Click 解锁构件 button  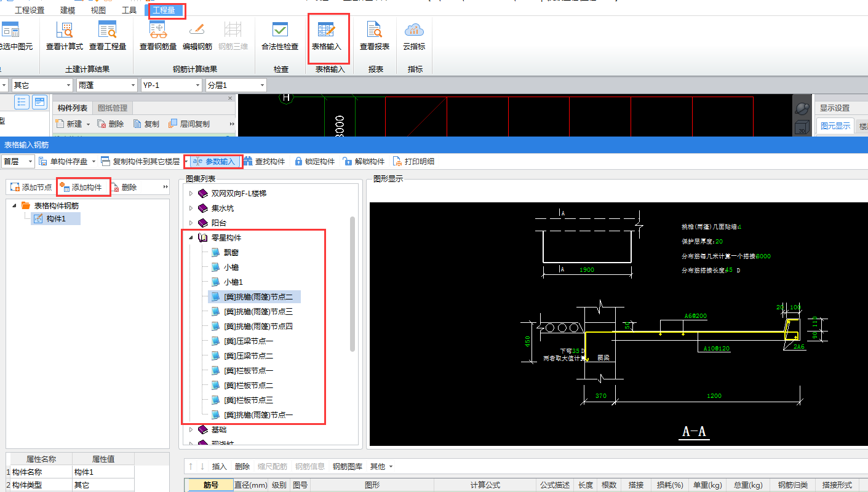(x=364, y=161)
